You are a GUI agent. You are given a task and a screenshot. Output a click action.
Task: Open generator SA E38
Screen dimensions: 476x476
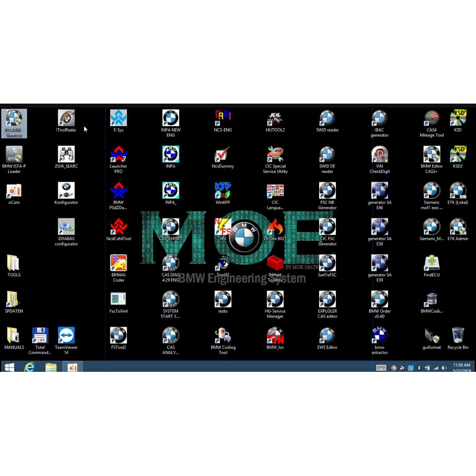(x=380, y=232)
